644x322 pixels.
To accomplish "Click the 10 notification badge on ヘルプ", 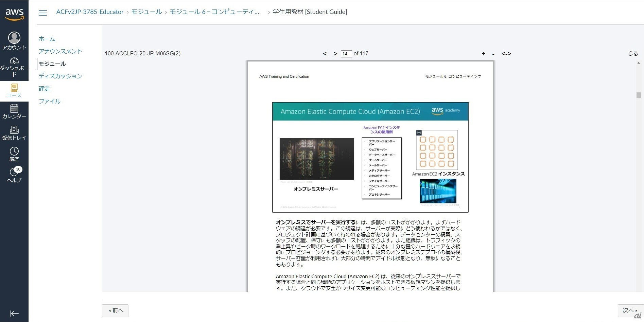I will (18, 169).
